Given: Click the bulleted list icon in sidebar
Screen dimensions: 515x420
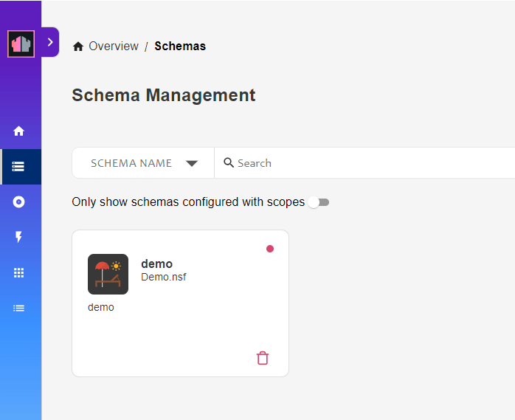Looking at the screenshot, I should (x=18, y=309).
